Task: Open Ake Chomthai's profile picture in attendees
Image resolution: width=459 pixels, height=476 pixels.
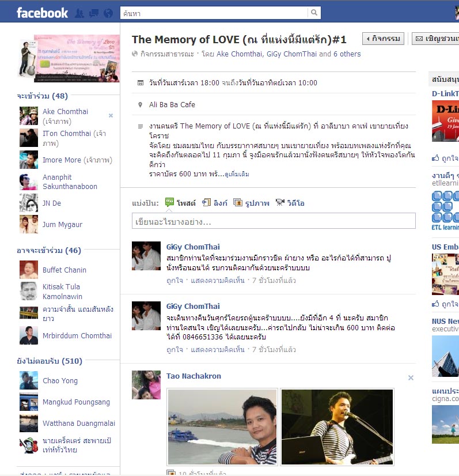Action: point(29,116)
